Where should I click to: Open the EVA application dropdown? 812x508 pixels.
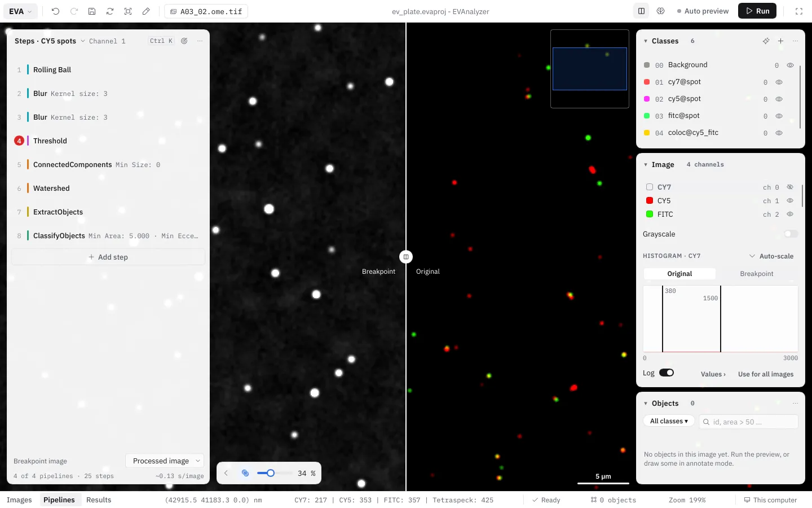pos(21,11)
